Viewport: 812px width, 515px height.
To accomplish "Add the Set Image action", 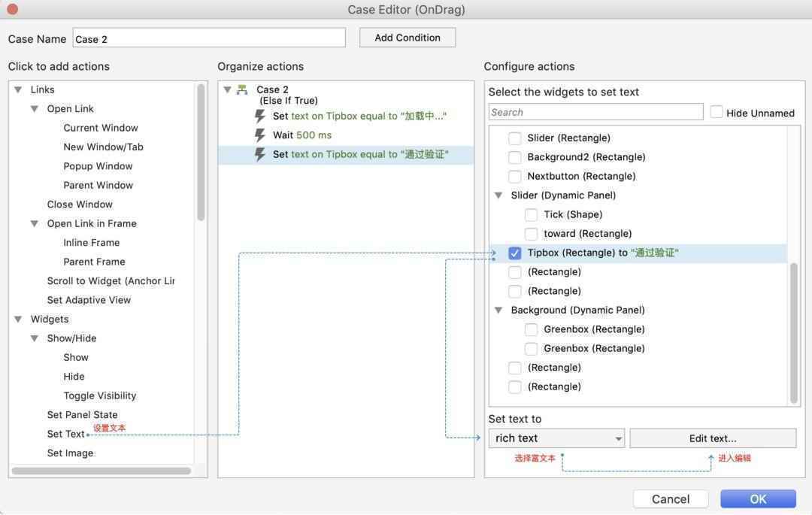I will 70,453.
